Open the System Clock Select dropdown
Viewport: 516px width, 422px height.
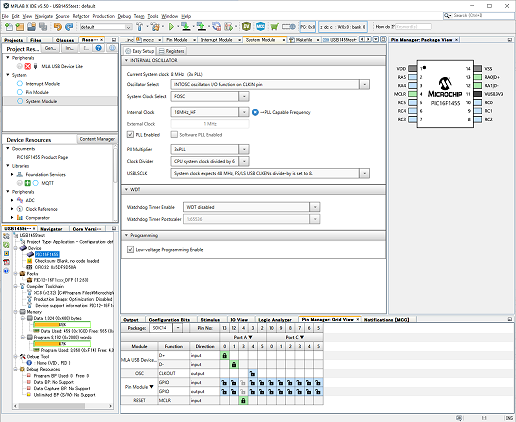pyautogui.click(x=244, y=96)
